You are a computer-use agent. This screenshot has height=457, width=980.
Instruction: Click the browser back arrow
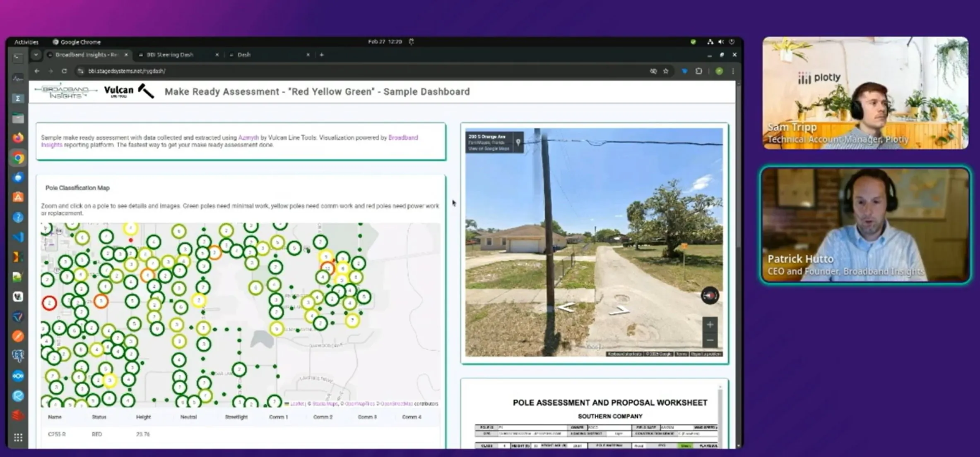pos(37,71)
